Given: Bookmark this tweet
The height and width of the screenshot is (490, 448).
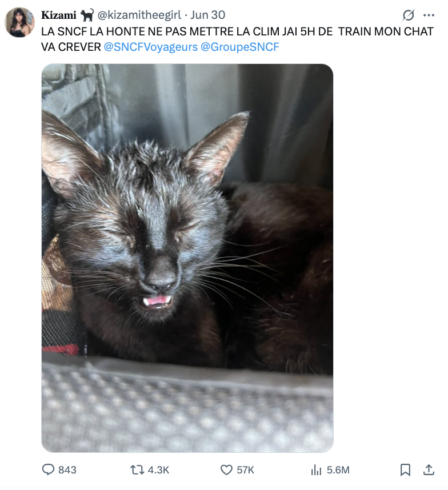Looking at the screenshot, I should [x=406, y=469].
